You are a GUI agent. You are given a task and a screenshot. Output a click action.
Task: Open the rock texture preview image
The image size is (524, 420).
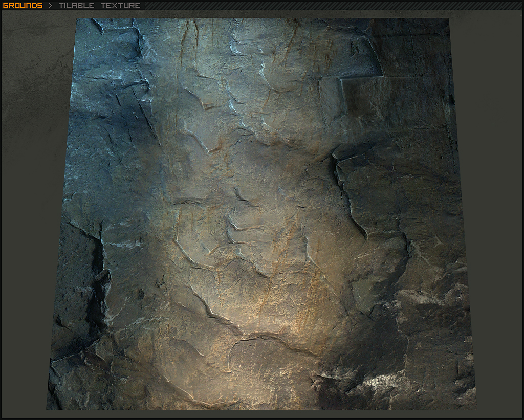coord(261,214)
